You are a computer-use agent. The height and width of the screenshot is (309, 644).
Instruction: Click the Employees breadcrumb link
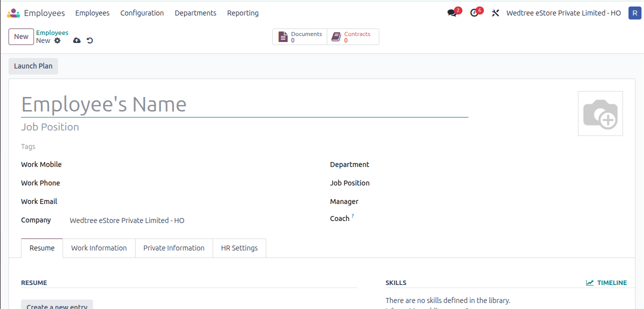point(52,33)
